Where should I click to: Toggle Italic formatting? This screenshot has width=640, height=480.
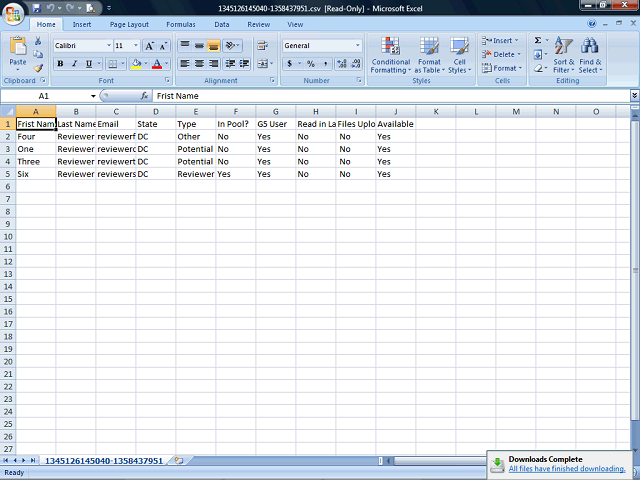coord(75,64)
